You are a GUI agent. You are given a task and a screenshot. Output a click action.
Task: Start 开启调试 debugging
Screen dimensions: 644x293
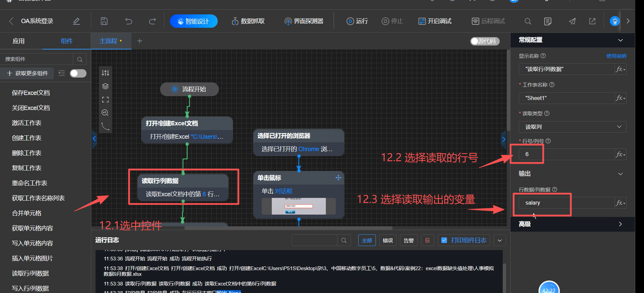[x=435, y=21]
